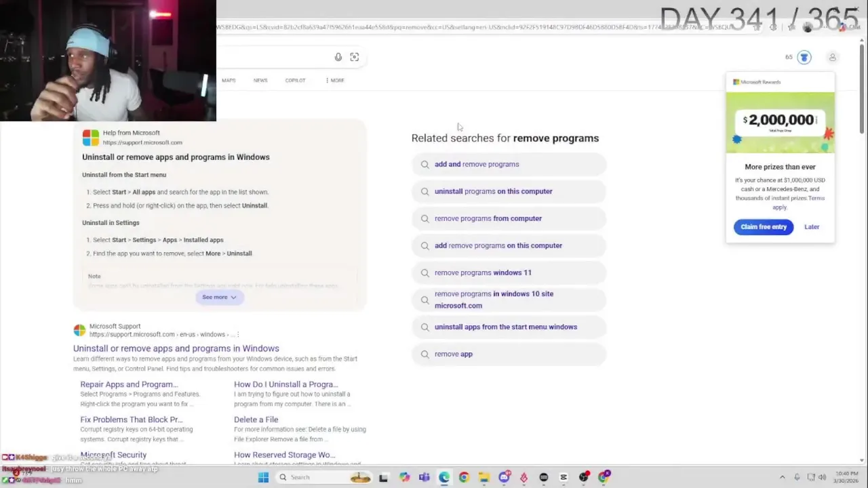
Task: Click Claim free entry button
Action: [x=764, y=227]
